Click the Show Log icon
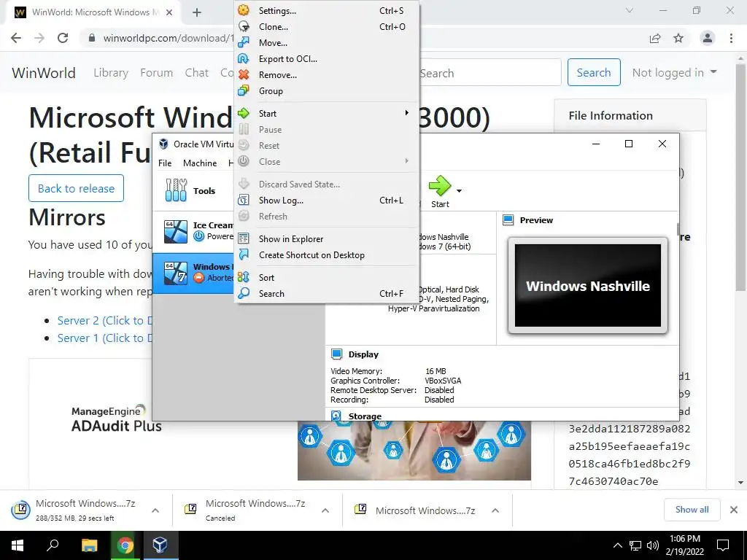 (x=244, y=200)
